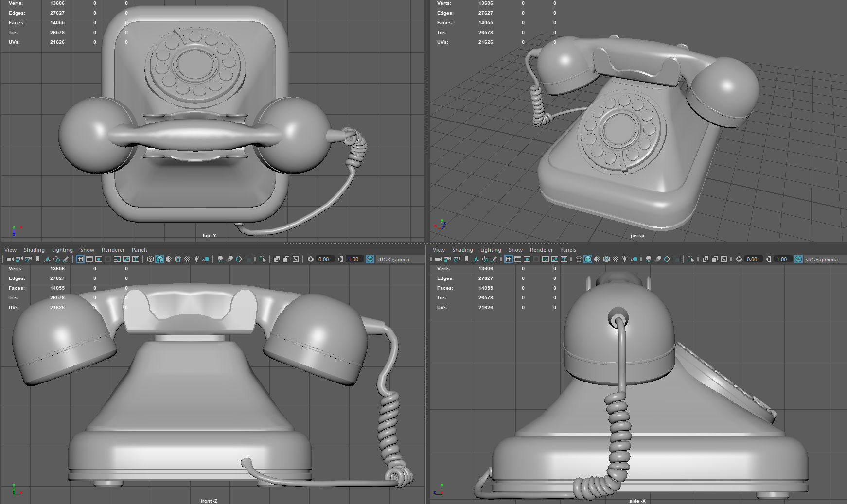Click Bookmarks icon in front view toolbar

coord(38,259)
